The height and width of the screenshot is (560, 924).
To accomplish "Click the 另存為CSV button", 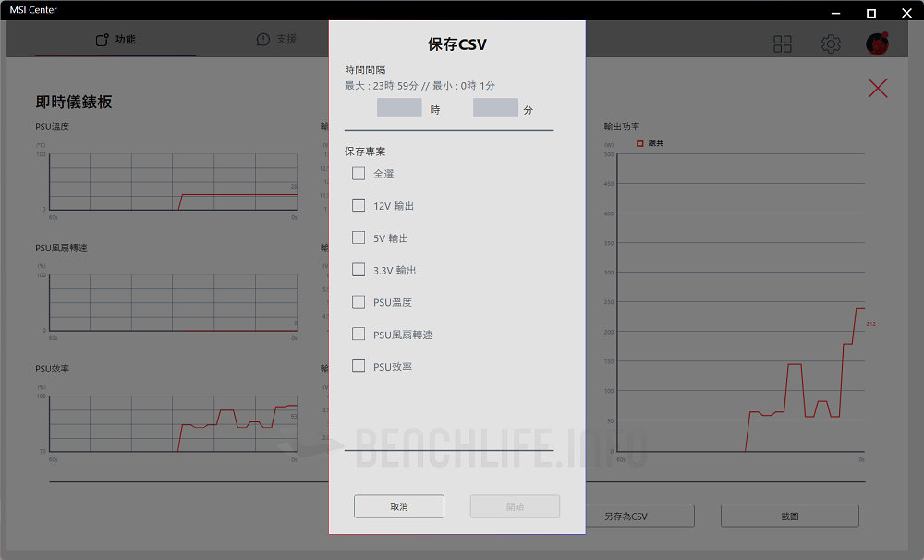I will click(639, 516).
